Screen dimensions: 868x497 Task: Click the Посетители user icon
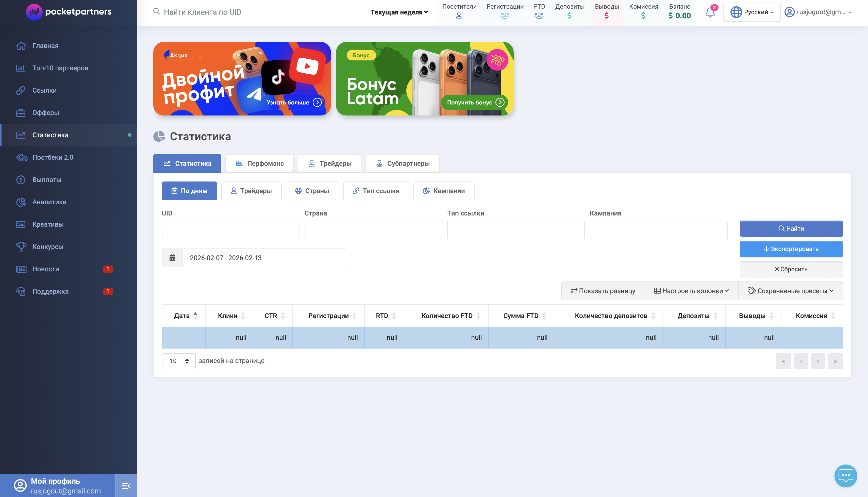click(459, 16)
